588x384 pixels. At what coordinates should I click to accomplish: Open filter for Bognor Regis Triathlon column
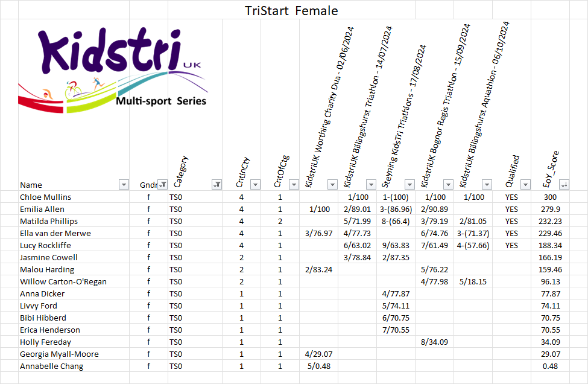tap(448, 185)
